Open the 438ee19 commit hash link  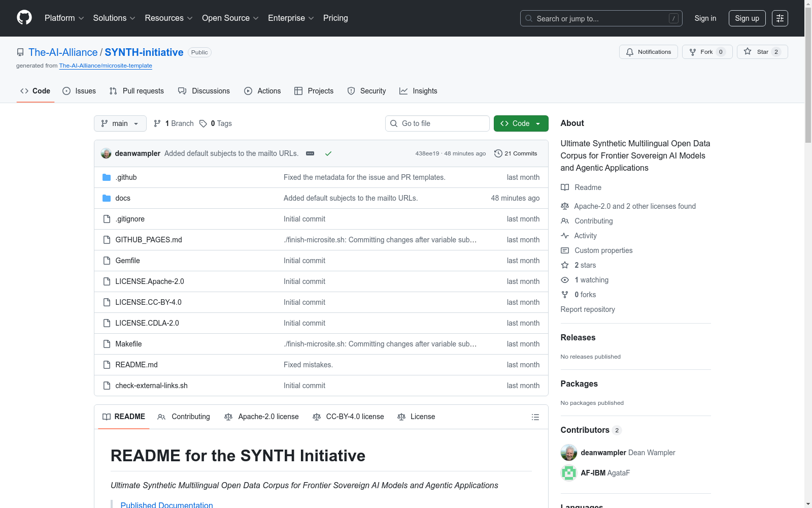pyautogui.click(x=427, y=153)
